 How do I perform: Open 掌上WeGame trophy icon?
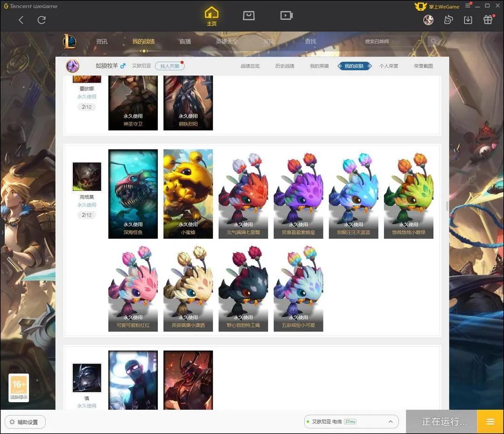pos(421,7)
